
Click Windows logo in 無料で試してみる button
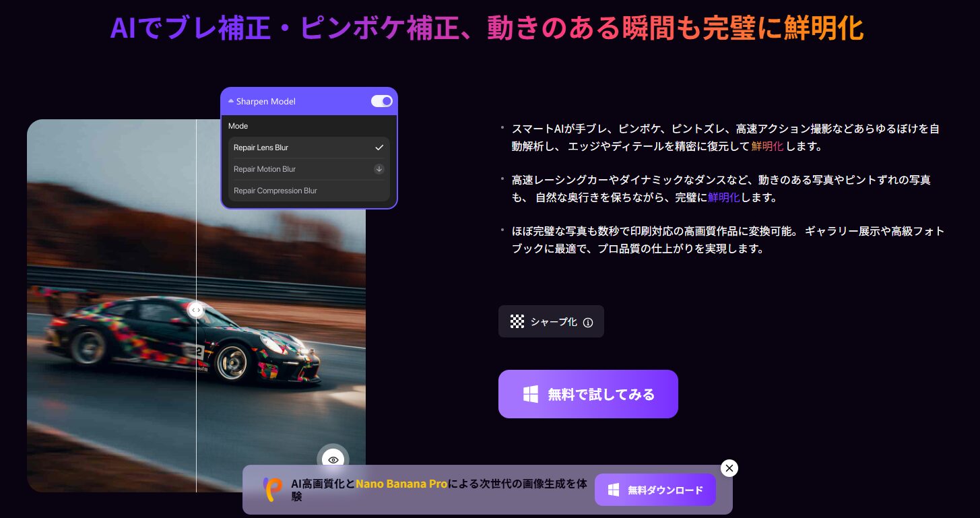click(x=531, y=395)
